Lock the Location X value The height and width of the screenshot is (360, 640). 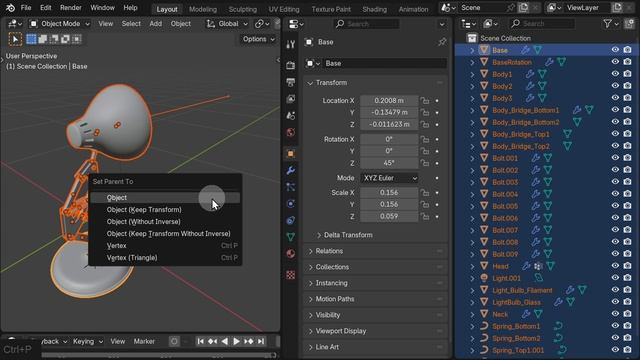tap(425, 100)
